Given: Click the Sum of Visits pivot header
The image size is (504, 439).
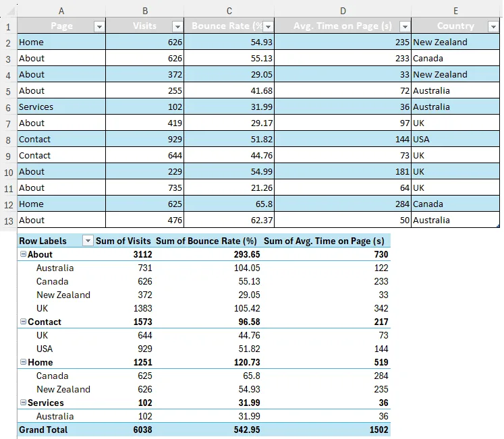Looking at the screenshot, I should click(x=123, y=241).
